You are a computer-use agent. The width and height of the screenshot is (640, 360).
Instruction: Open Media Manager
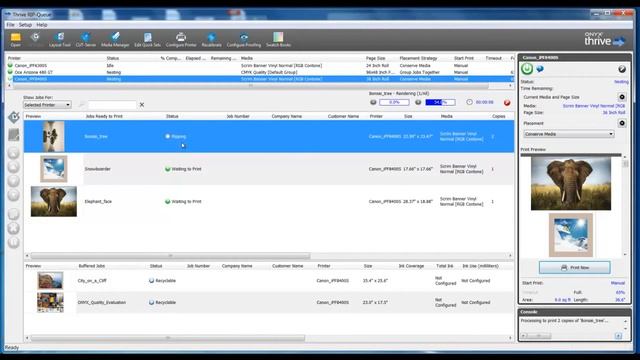(x=115, y=40)
